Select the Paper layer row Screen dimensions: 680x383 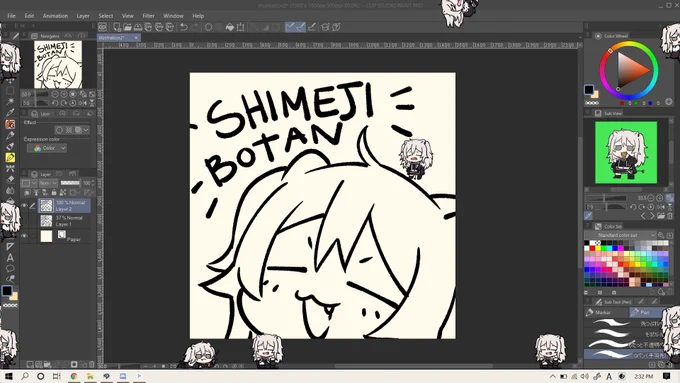pyautogui.click(x=65, y=236)
